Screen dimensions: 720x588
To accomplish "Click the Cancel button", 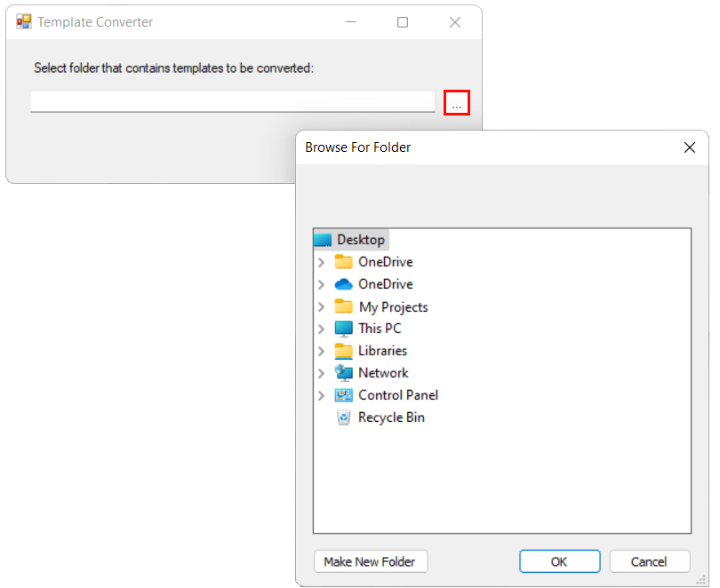I will tap(649, 561).
